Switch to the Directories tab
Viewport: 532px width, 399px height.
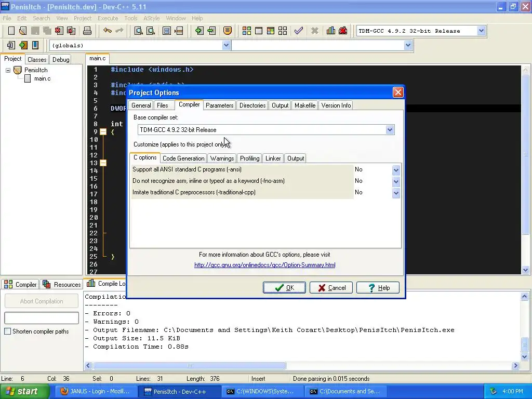pyautogui.click(x=252, y=105)
